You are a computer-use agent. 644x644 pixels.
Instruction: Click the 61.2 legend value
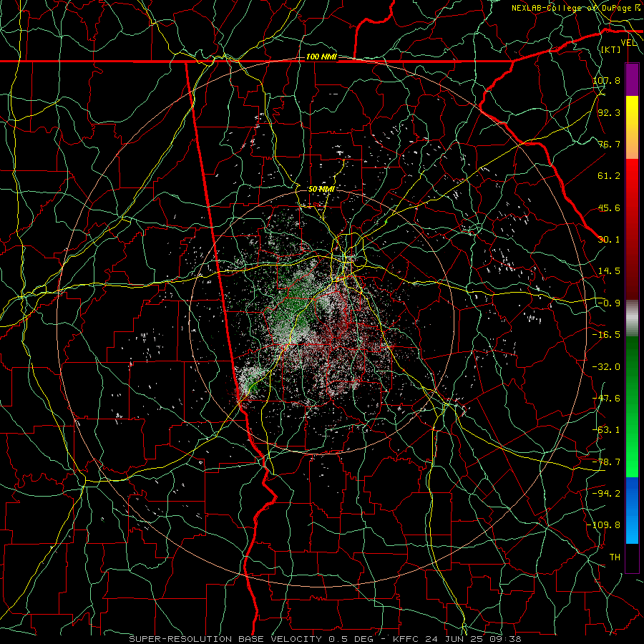[609, 176]
